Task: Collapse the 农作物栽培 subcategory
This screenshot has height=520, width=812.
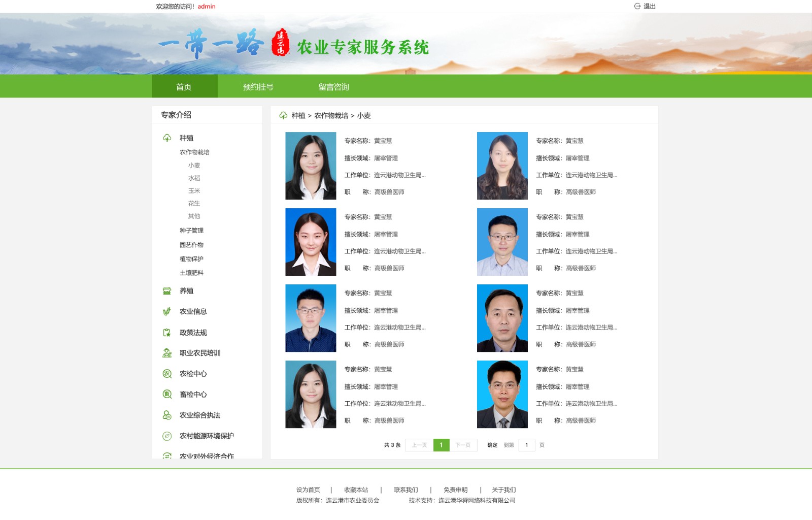Action: [x=194, y=152]
